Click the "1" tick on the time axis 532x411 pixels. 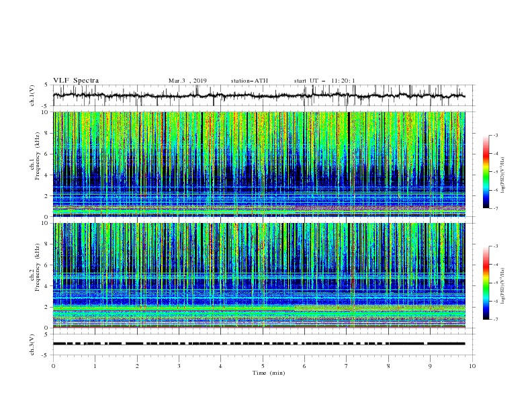pos(95,366)
